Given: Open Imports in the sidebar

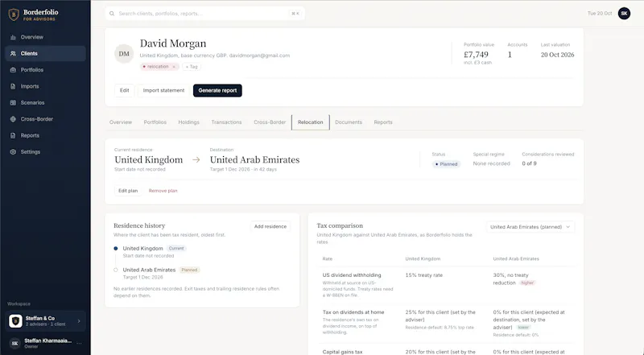Looking at the screenshot, I should pyautogui.click(x=45, y=86).
